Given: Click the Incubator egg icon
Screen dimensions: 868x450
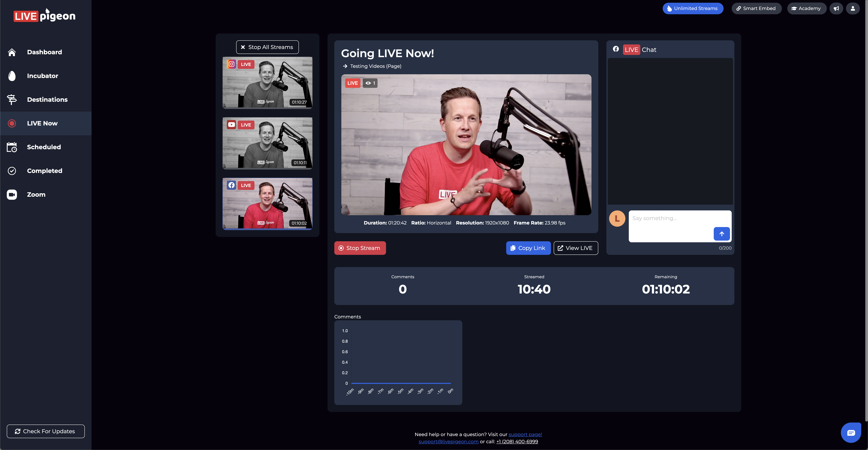Looking at the screenshot, I should pyautogui.click(x=12, y=76).
